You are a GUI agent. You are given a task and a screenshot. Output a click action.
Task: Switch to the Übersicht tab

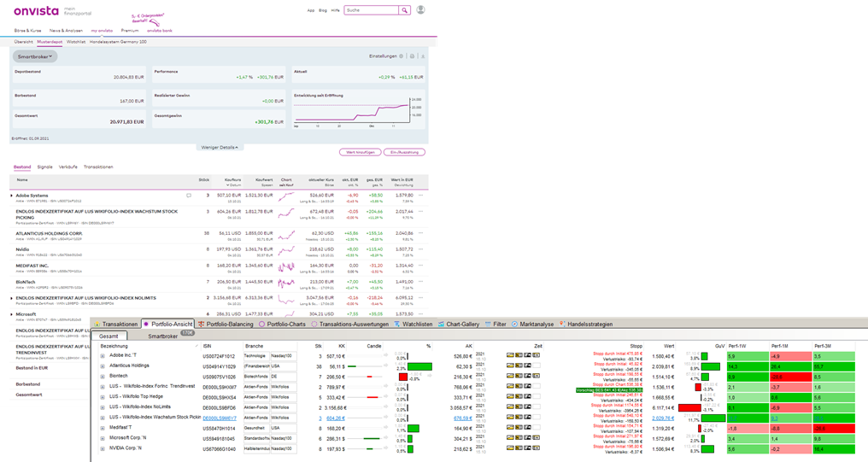23,42
